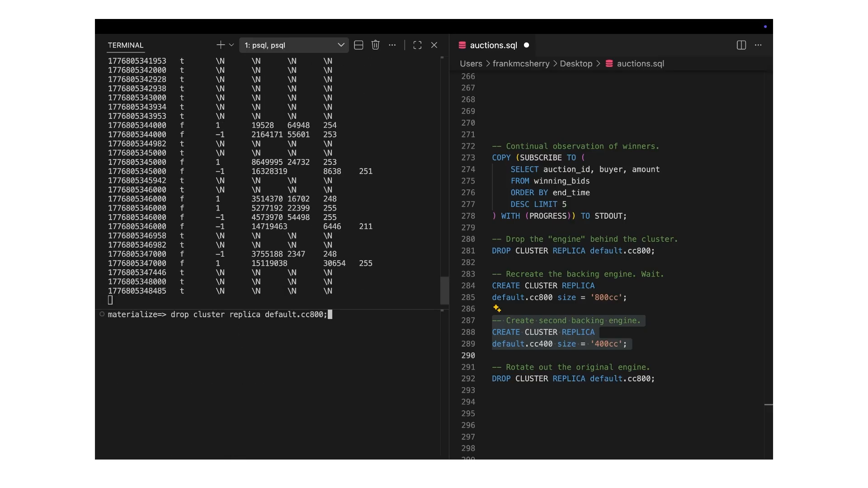
Task: Click 'ORDER BY end_time' line
Action: (550, 192)
